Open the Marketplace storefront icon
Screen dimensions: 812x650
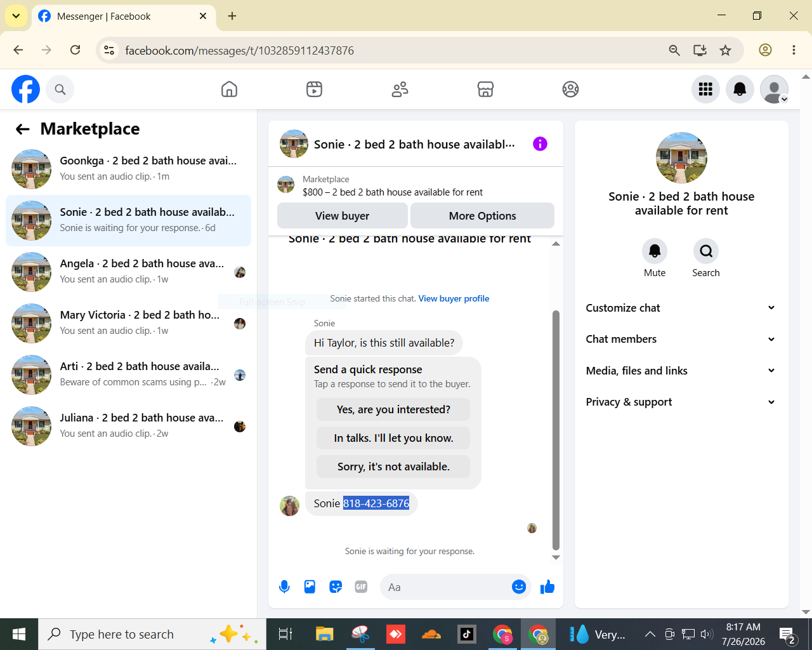point(485,90)
